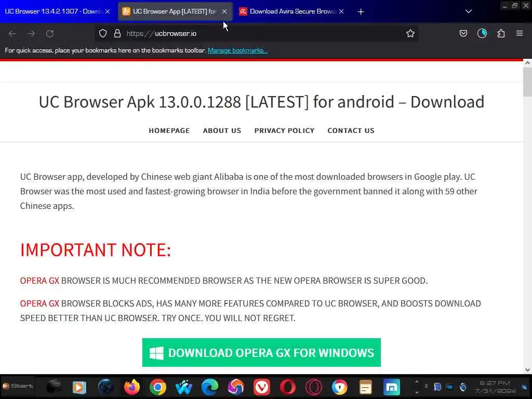Open the sticky notes taskbar icon
532x399 pixels.
(x=365, y=387)
